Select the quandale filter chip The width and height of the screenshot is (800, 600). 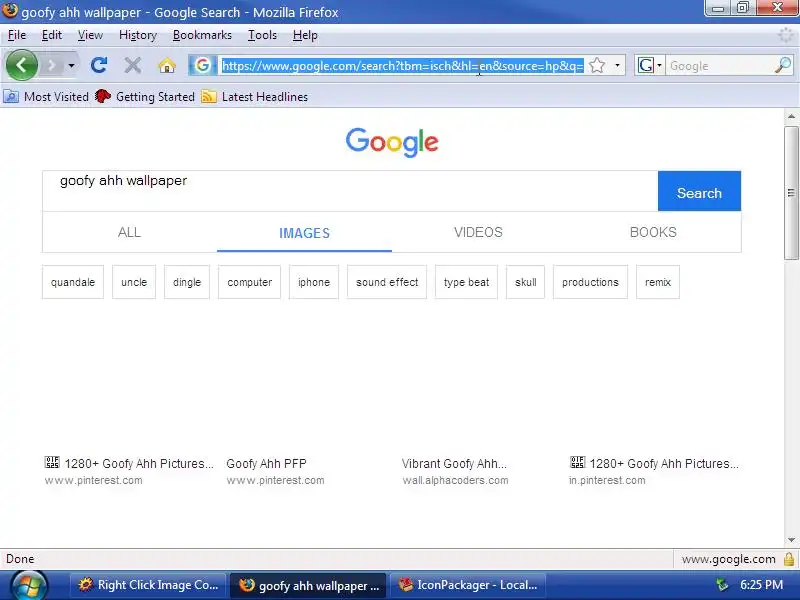(73, 282)
